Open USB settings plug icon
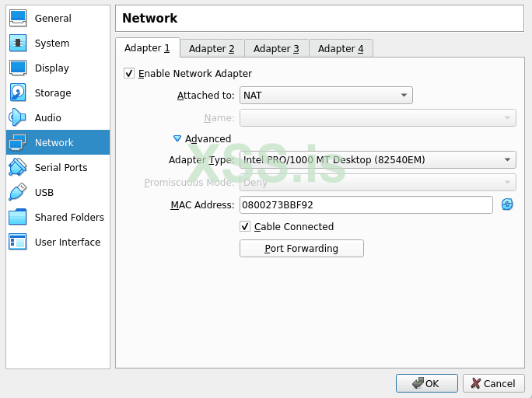532x398 pixels. coord(18,192)
